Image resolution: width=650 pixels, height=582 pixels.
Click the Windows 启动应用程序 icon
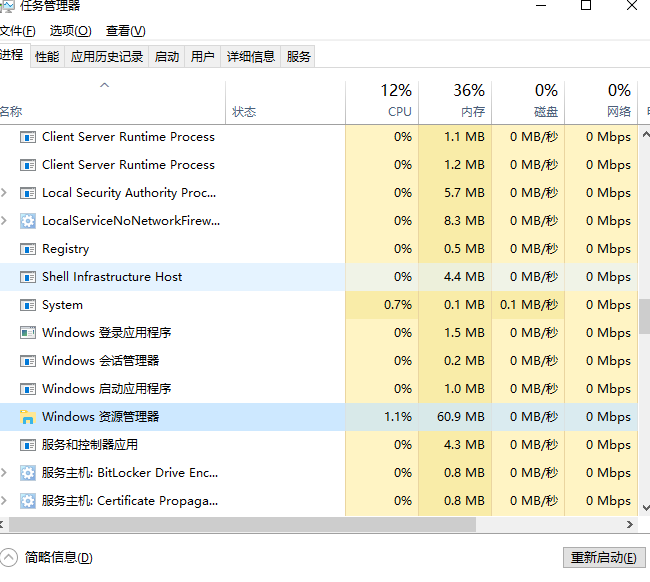[x=28, y=389]
